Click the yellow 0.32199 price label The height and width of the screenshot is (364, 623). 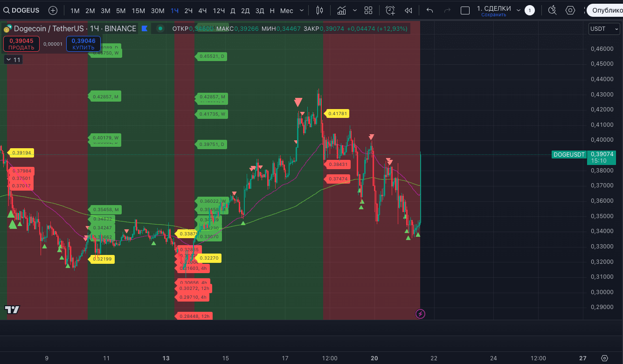tap(102, 259)
